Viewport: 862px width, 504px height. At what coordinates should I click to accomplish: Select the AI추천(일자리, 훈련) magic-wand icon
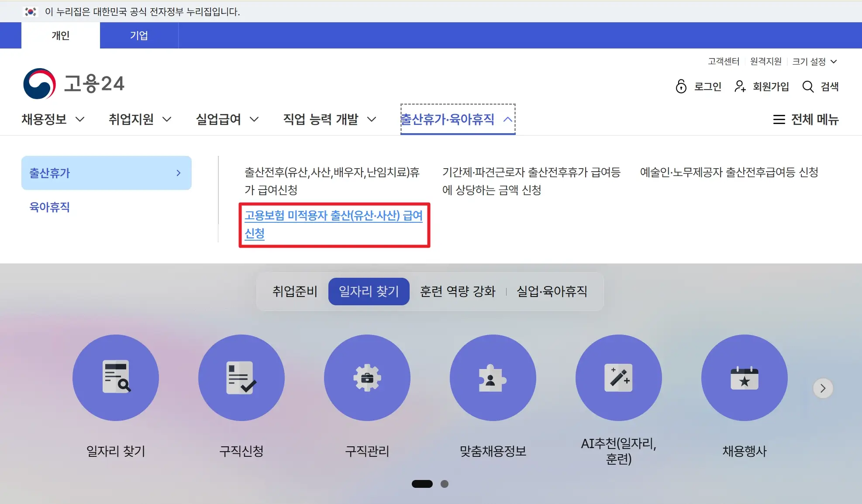(618, 378)
